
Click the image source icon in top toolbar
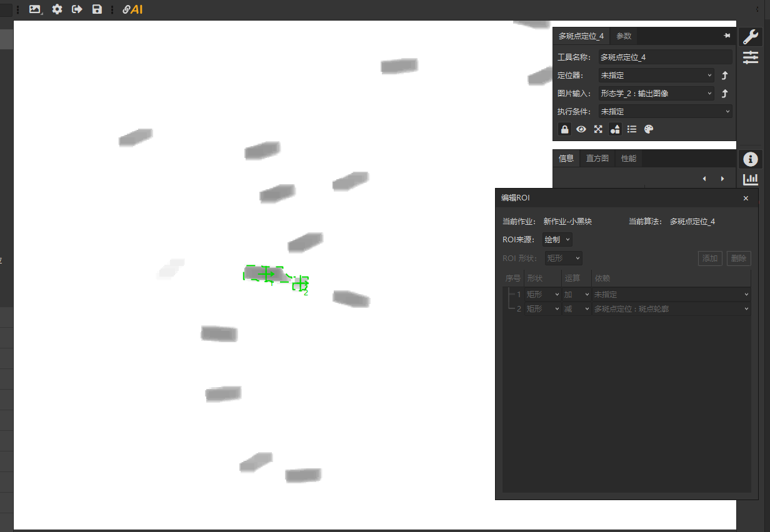[x=36, y=9]
